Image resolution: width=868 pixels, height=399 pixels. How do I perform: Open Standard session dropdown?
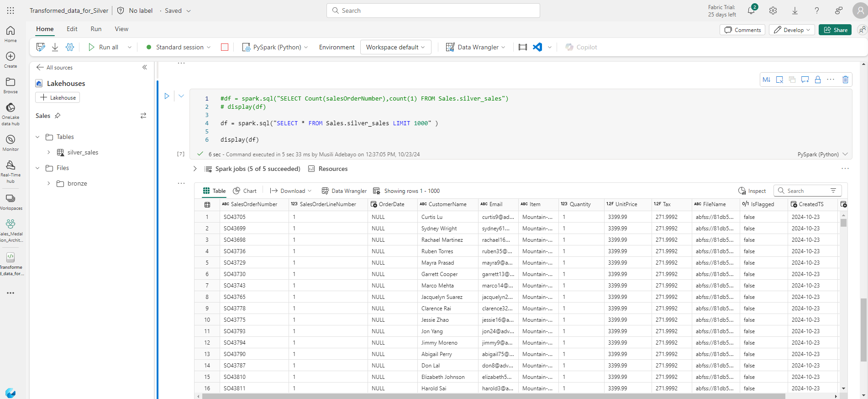click(178, 47)
